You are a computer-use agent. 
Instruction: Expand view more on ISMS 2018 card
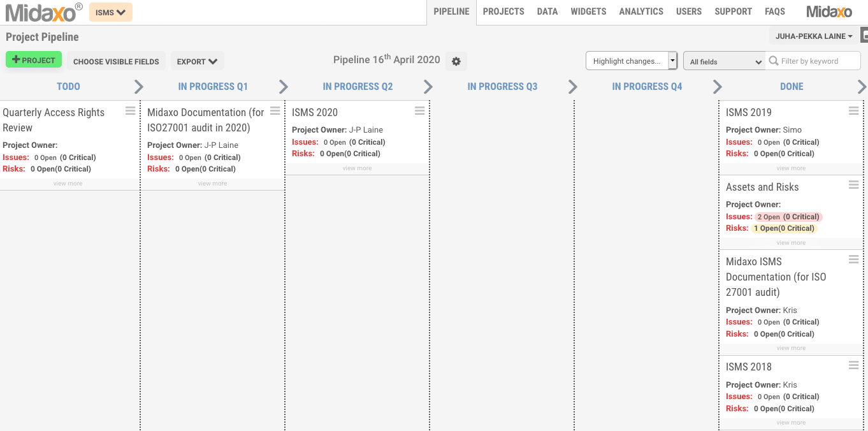[791, 423]
